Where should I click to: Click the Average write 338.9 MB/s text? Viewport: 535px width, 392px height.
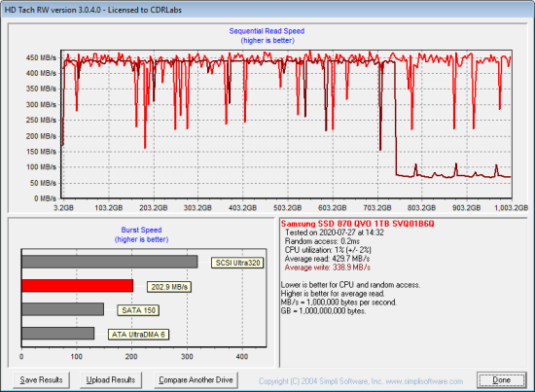pyautogui.click(x=328, y=267)
